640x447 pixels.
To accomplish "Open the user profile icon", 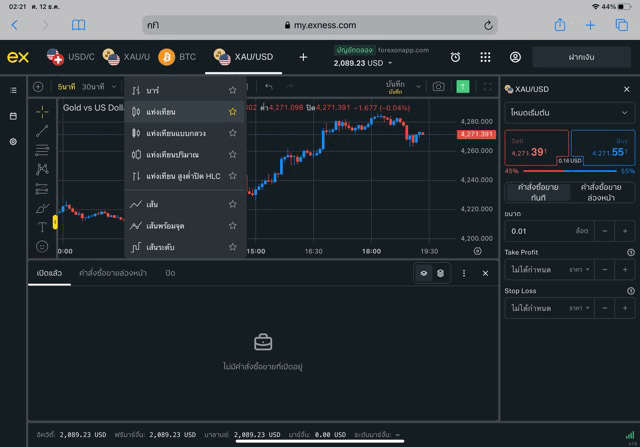I will [x=515, y=57].
